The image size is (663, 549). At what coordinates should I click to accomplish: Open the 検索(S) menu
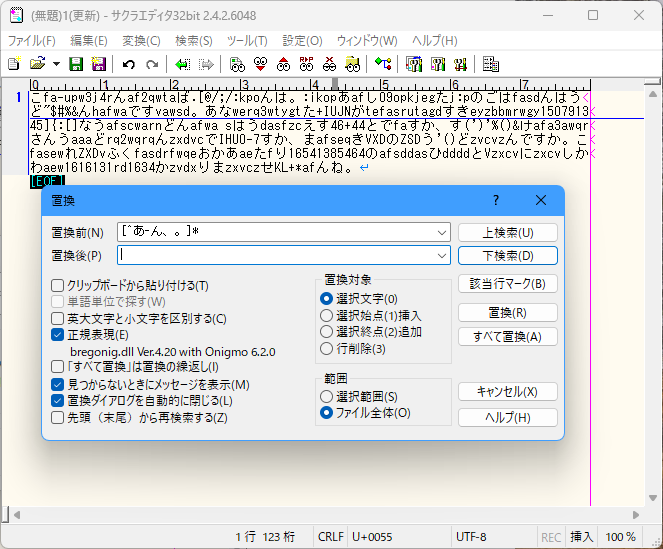(194, 41)
